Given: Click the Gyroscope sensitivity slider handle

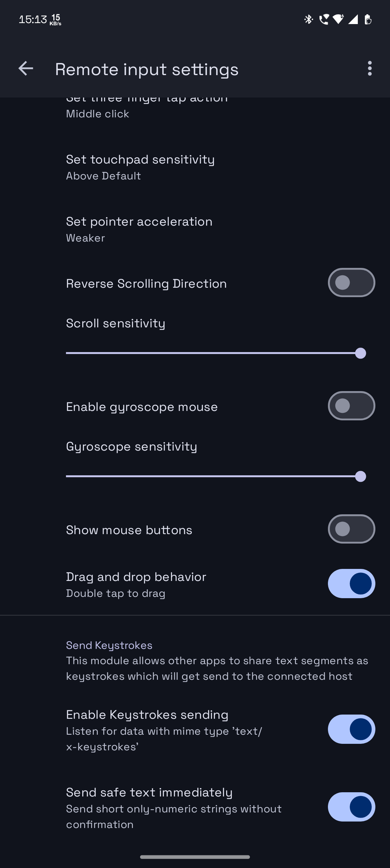Looking at the screenshot, I should click(360, 477).
